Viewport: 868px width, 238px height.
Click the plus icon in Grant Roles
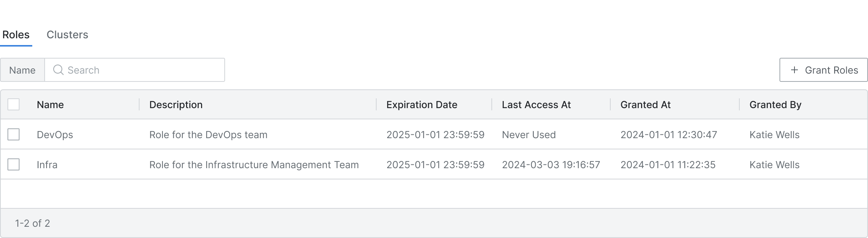tap(794, 70)
